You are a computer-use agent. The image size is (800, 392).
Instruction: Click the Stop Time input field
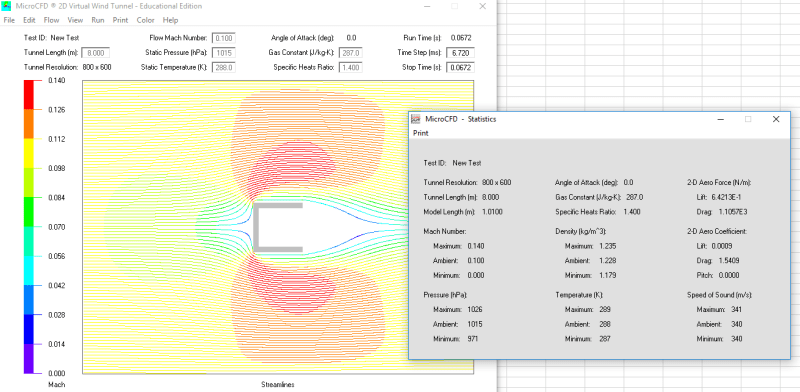pos(460,67)
